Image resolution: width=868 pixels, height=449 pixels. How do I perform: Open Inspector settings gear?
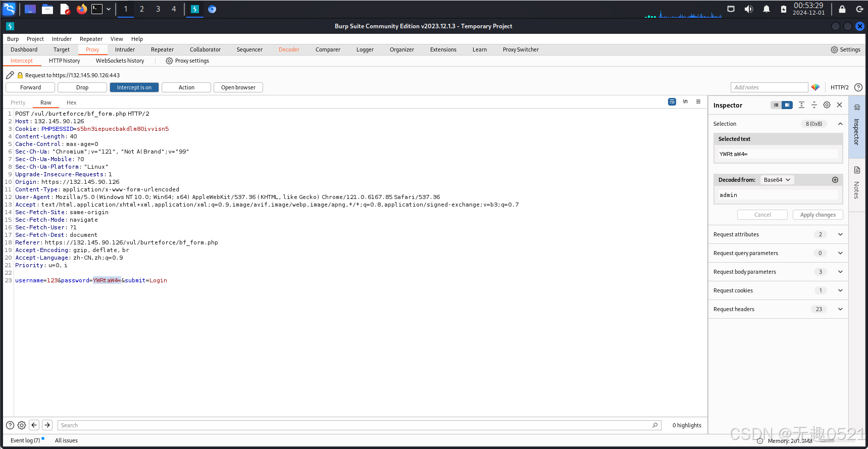(x=827, y=105)
